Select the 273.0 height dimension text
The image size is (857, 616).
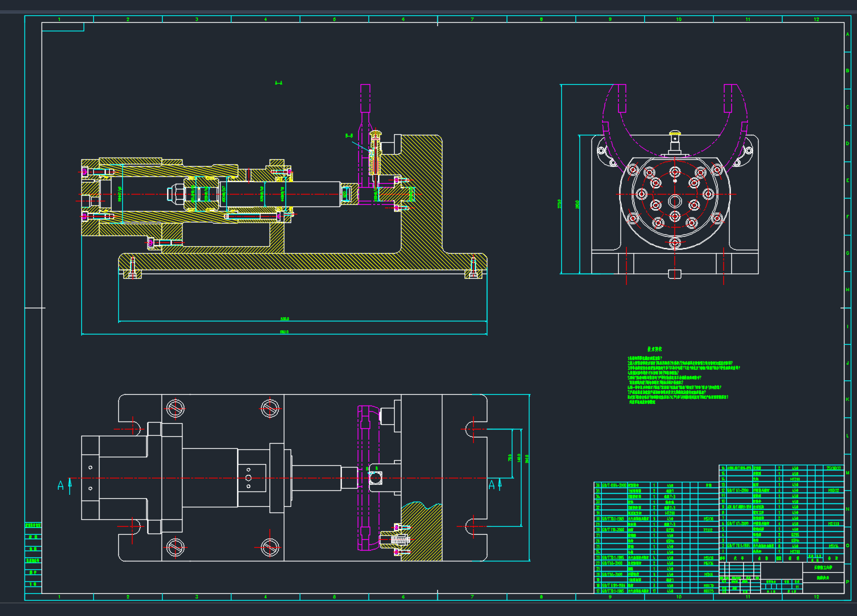(560, 204)
